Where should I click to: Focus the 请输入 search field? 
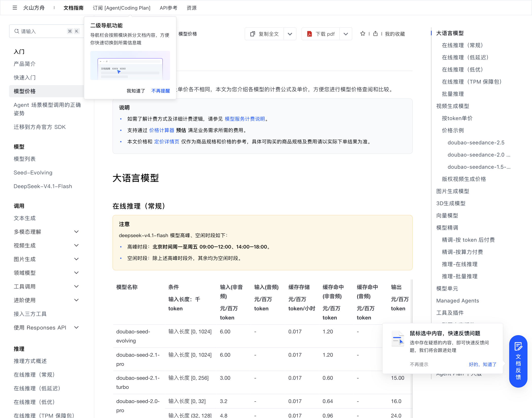point(46,31)
